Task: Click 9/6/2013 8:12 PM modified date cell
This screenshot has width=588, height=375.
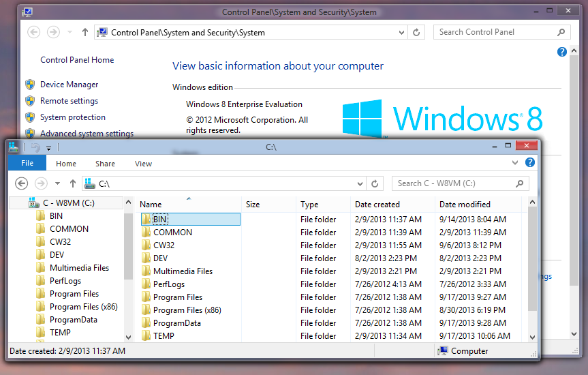Action: pos(470,245)
